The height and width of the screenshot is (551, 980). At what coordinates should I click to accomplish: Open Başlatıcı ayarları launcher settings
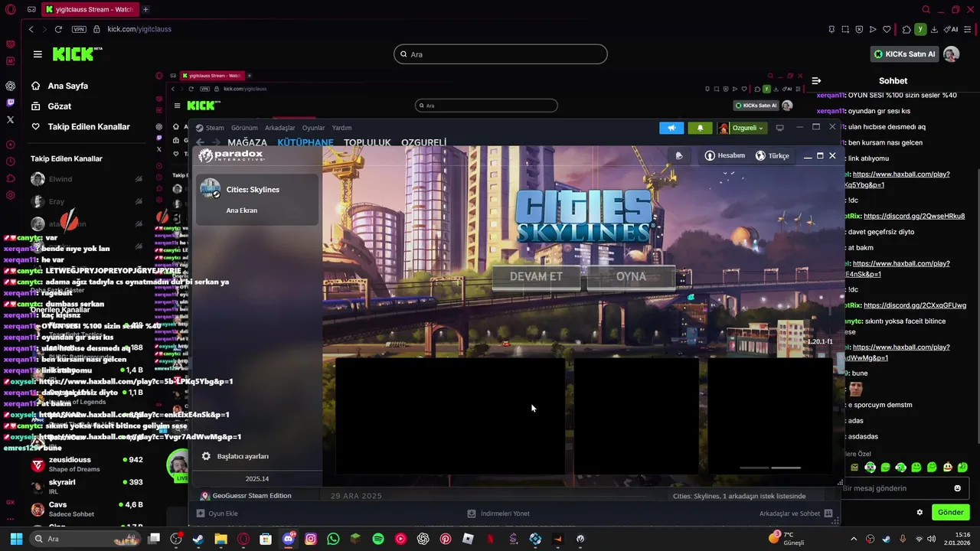point(235,456)
